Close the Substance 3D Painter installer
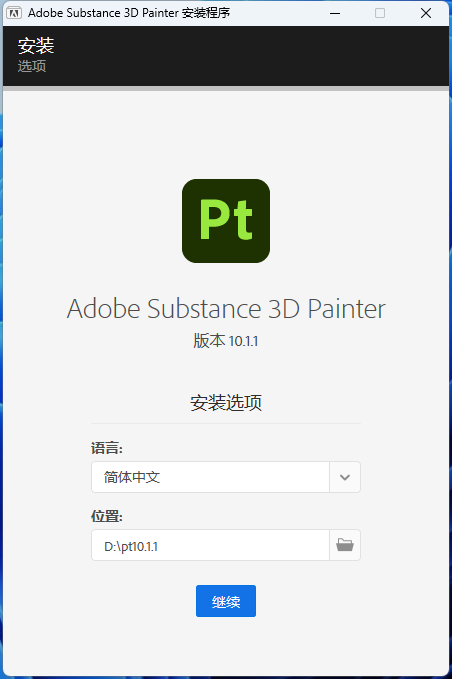The width and height of the screenshot is (452, 679). 426,13
